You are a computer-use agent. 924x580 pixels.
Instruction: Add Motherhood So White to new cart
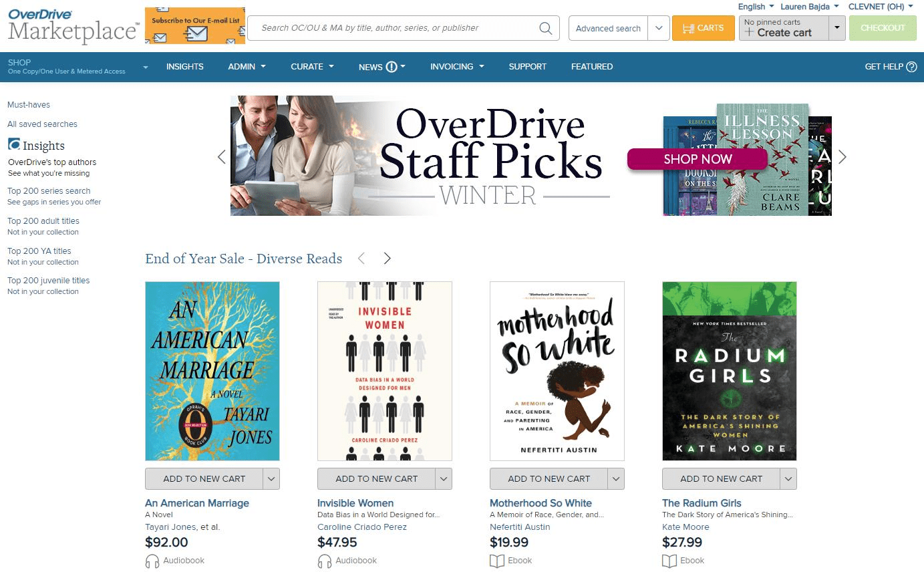[x=549, y=478]
